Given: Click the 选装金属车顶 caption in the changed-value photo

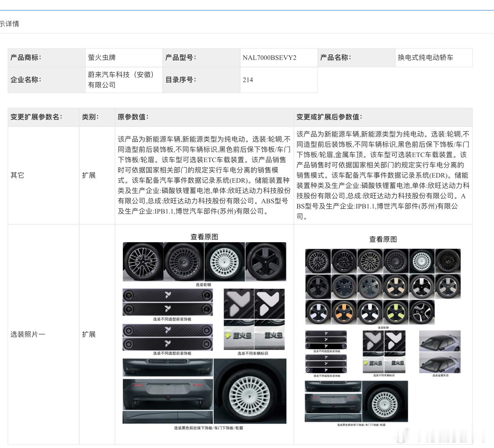Looking at the screenshot, I should tap(440, 376).
